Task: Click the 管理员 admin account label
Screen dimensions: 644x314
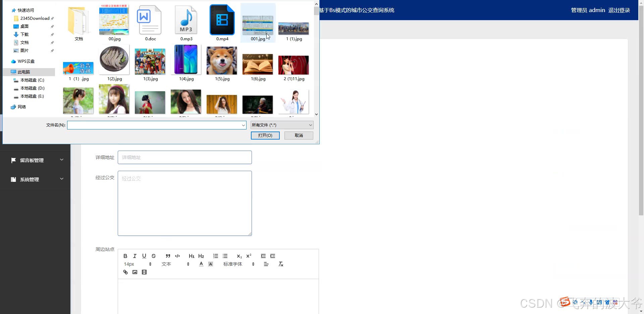Action: (x=588, y=10)
